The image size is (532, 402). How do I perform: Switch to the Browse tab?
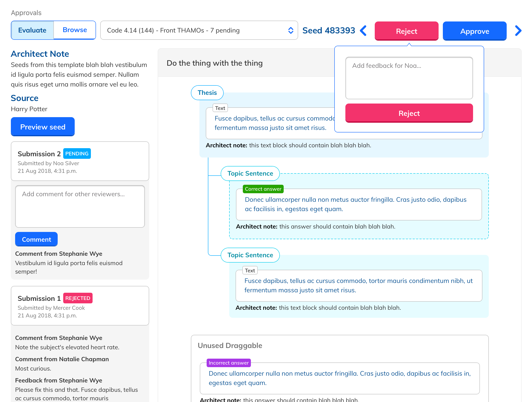point(74,30)
